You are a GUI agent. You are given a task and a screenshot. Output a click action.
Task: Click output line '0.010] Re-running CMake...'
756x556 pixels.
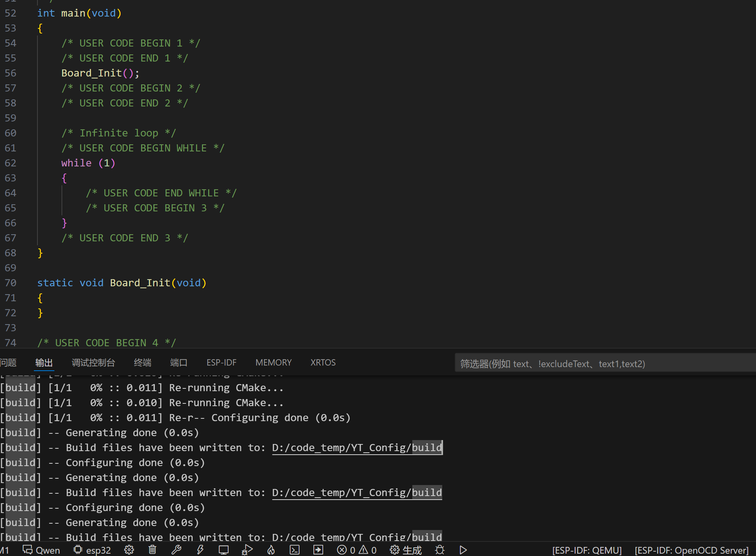tap(205, 403)
